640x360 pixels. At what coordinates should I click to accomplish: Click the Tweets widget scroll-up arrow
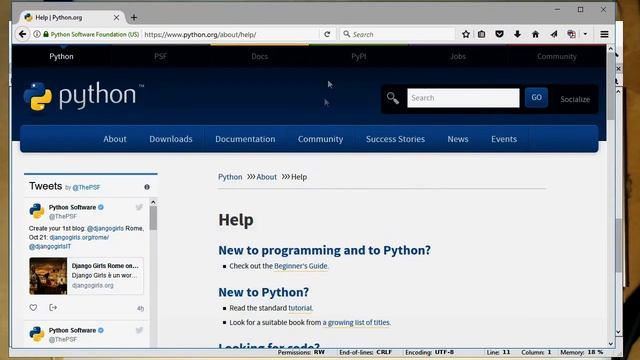click(153, 202)
